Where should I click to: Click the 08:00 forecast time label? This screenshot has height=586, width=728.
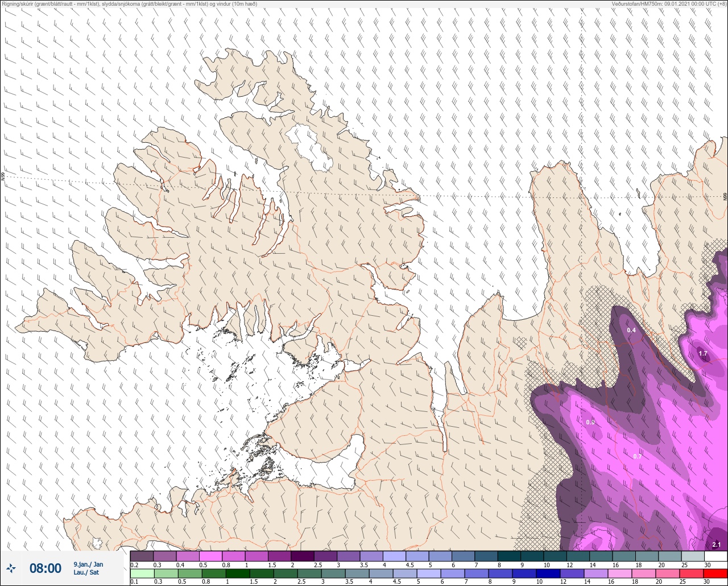click(45, 568)
